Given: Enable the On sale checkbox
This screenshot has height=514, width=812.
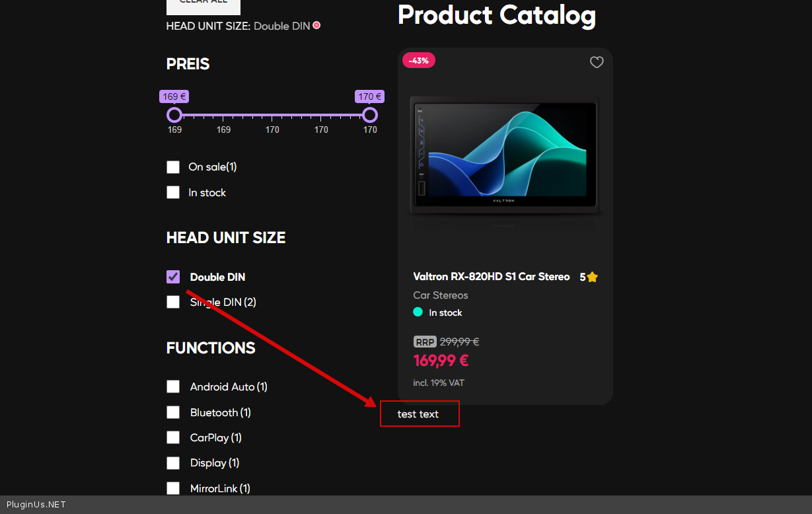Looking at the screenshot, I should click(x=173, y=167).
